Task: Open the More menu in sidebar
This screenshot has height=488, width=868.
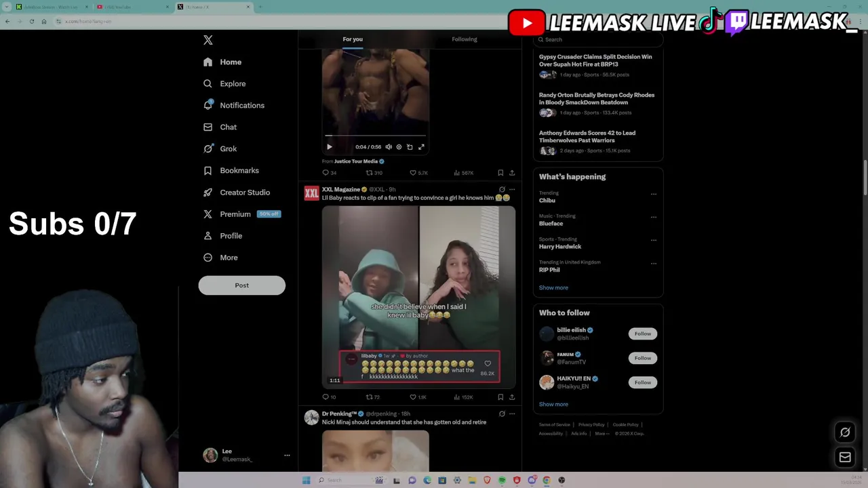Action: coord(220,258)
